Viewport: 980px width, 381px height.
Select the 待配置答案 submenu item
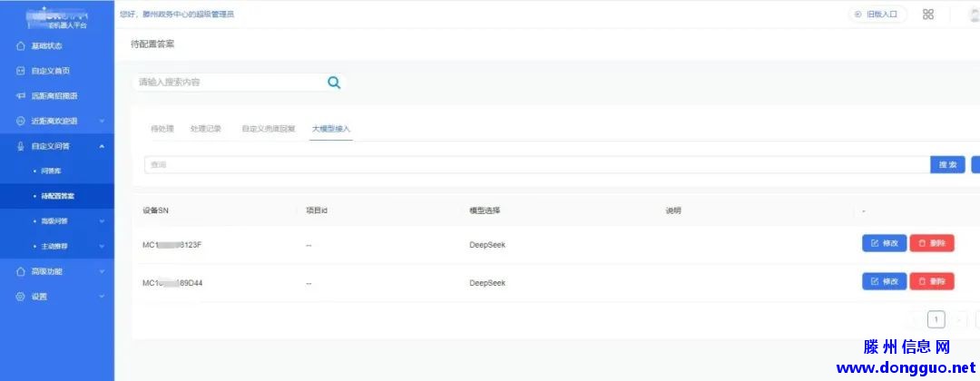(x=58, y=196)
